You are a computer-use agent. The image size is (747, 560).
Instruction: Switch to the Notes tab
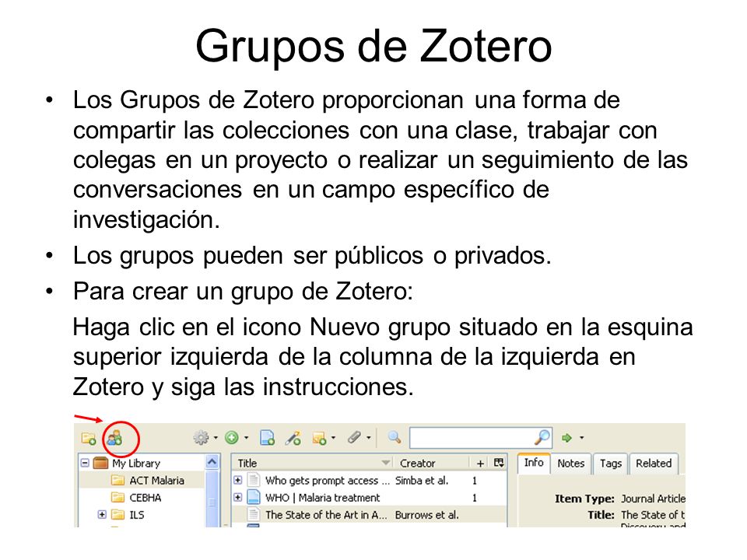[x=570, y=463]
